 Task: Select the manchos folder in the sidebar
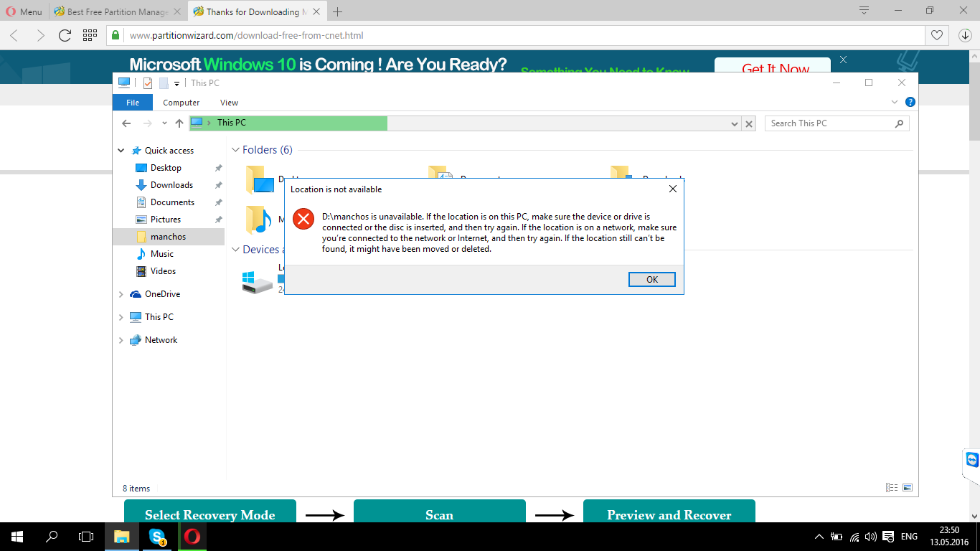coord(168,237)
